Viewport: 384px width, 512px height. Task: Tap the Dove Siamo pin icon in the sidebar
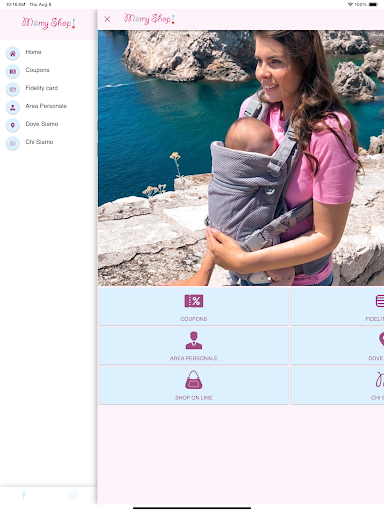coord(13,125)
